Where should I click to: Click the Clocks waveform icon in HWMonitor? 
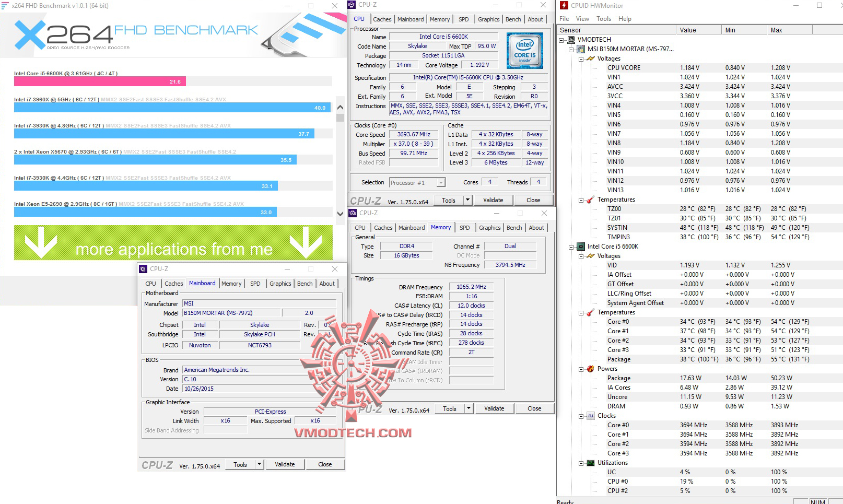tap(591, 416)
